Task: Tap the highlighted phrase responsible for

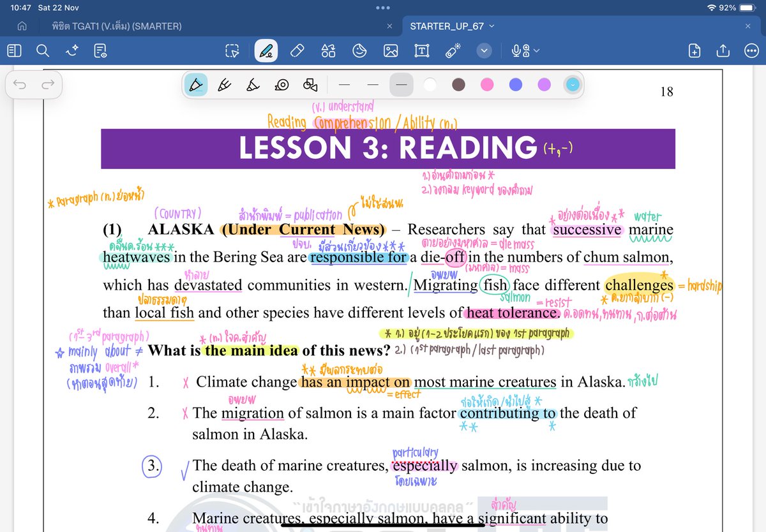Action: pos(358,257)
